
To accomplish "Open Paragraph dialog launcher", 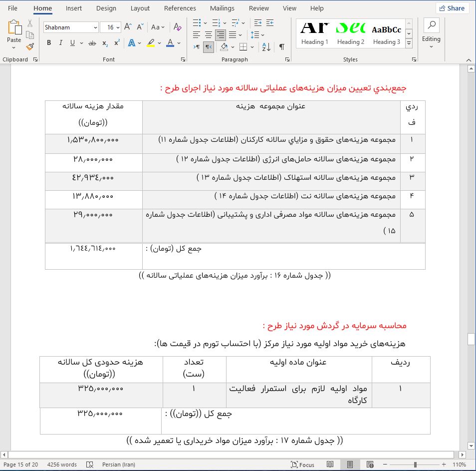I will click(x=287, y=59).
